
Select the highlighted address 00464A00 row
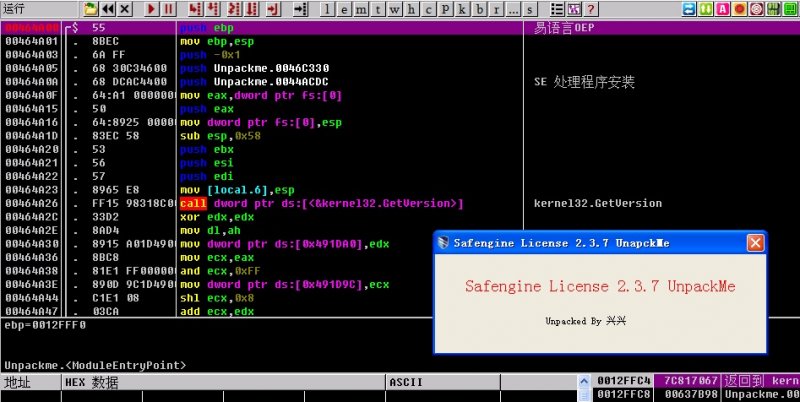point(400,28)
